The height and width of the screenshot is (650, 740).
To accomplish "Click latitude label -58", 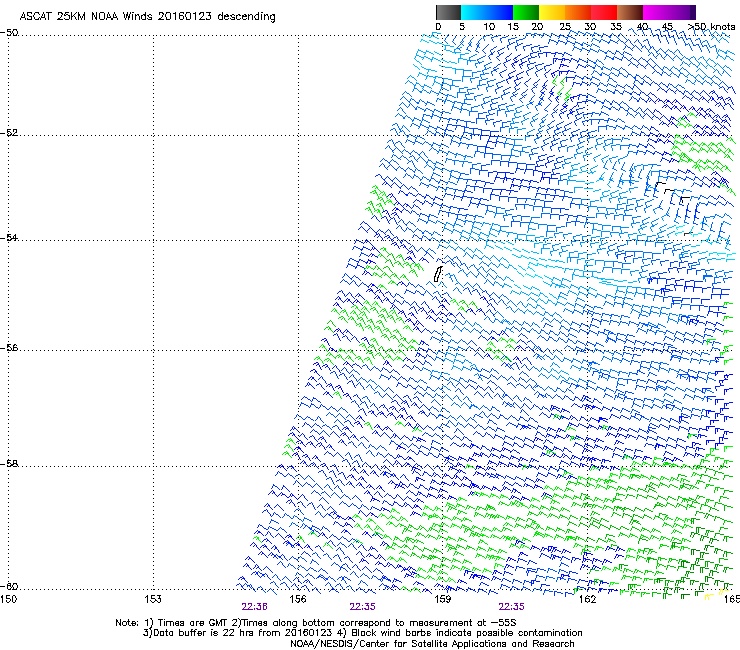I will pos(10,464).
